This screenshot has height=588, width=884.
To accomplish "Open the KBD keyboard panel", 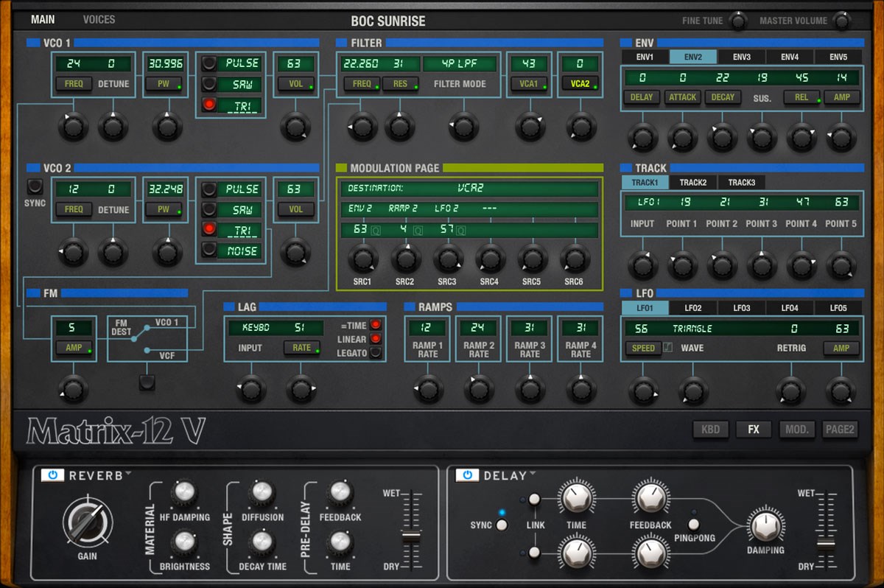I will point(710,429).
